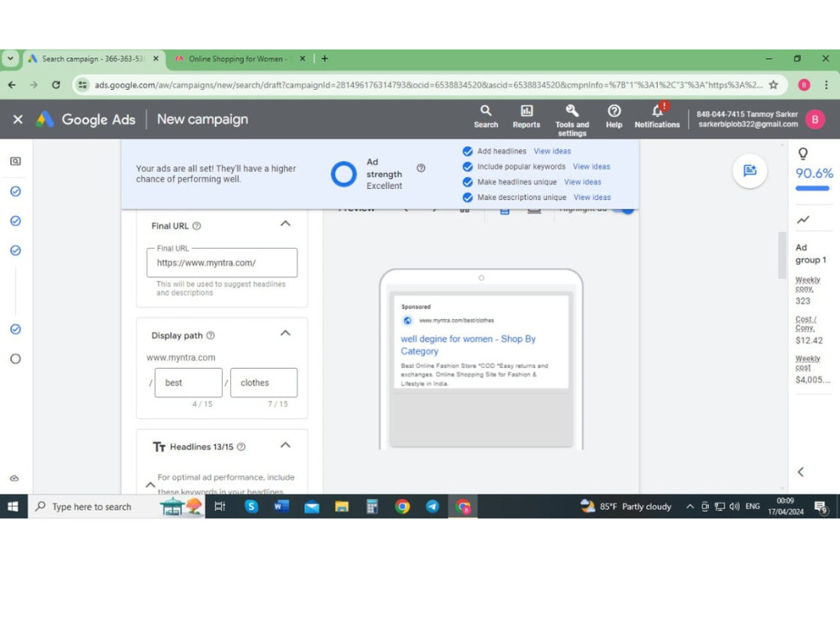Reload the browser page
The width and height of the screenshot is (840, 630).
click(55, 85)
